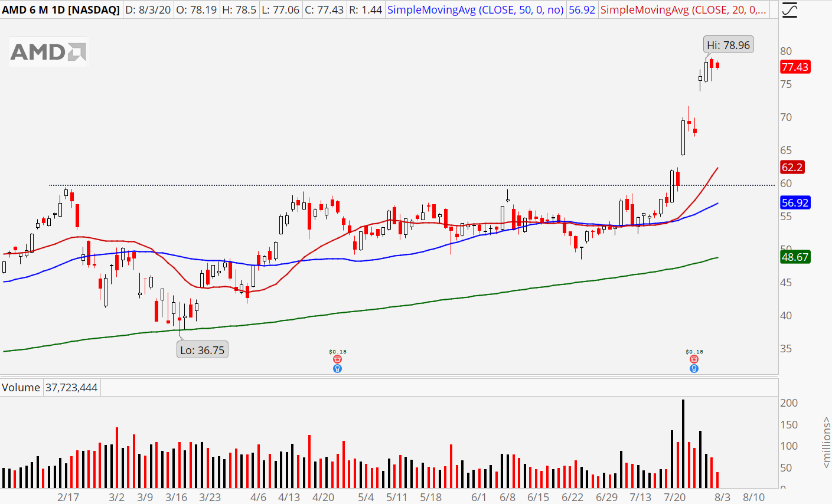Click the July lightbulb event icon

pyautogui.click(x=694, y=368)
